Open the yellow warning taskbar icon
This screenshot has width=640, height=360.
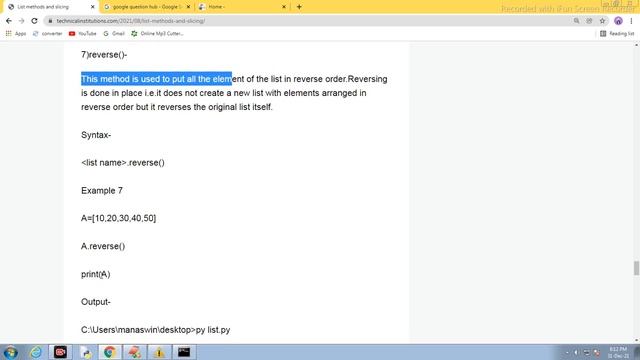(x=159, y=352)
